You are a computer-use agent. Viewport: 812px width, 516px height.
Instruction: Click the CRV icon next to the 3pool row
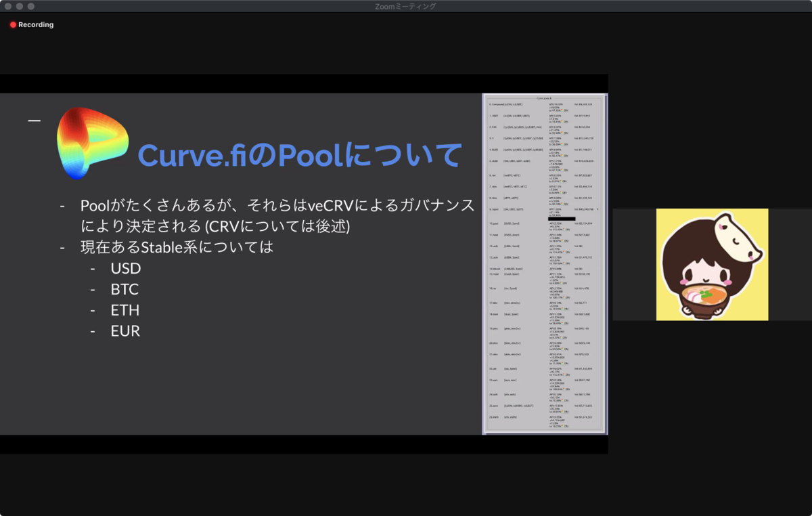(564, 215)
